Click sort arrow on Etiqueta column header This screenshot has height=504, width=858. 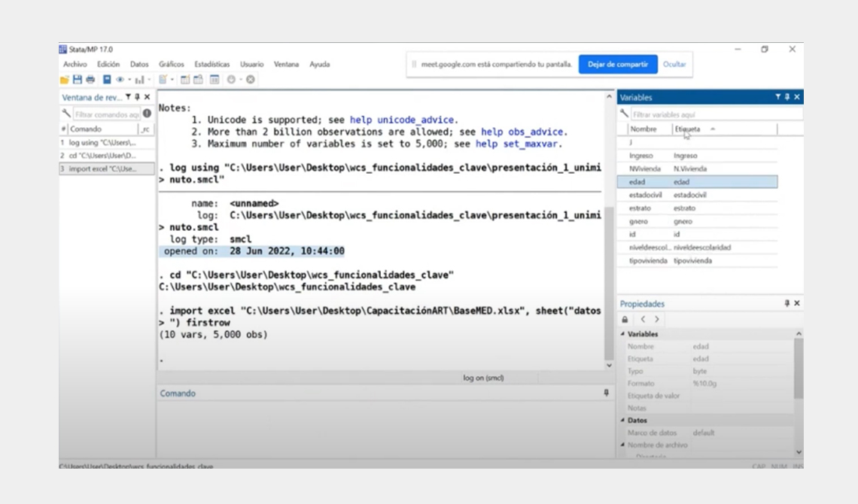[x=713, y=129]
